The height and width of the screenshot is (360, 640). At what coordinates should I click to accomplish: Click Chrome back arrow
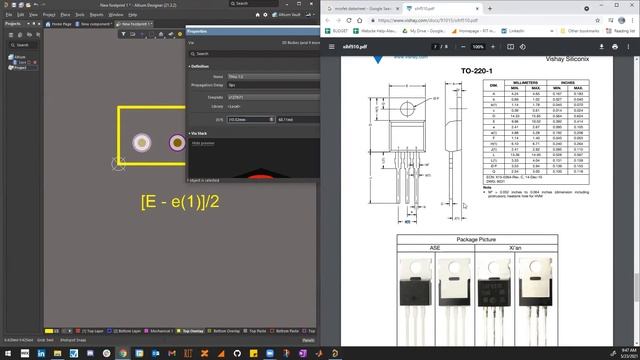[328, 20]
